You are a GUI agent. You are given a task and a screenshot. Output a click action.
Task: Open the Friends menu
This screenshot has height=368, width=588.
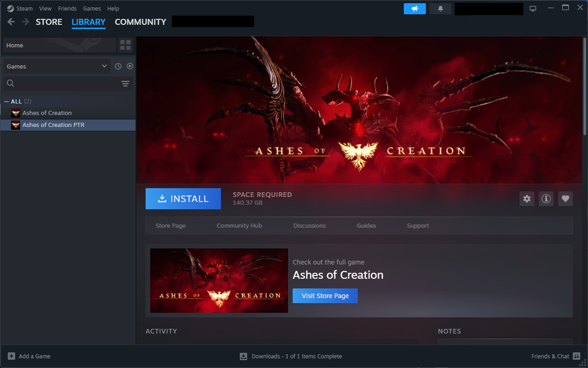[67, 9]
